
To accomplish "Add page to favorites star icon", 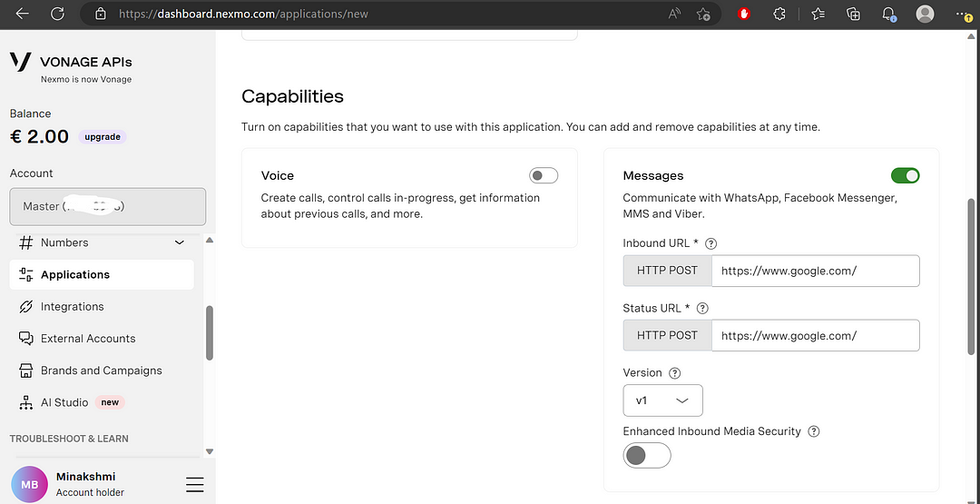I will [703, 13].
